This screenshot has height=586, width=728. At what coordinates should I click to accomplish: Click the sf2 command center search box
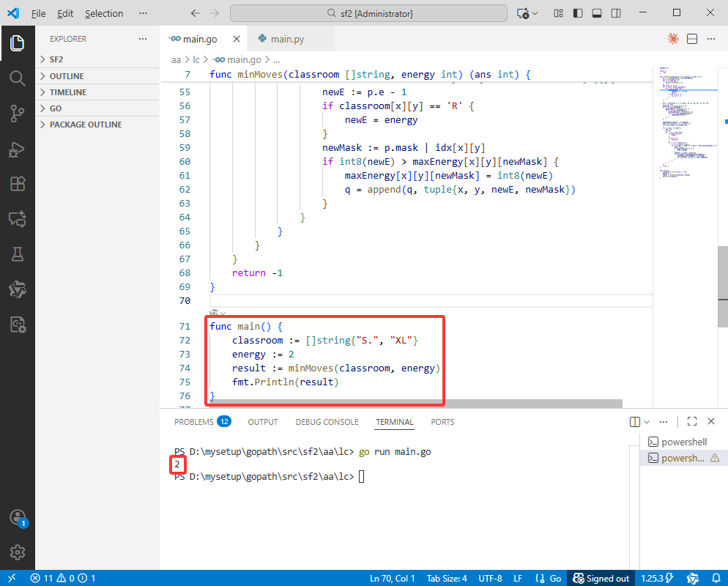coord(368,13)
